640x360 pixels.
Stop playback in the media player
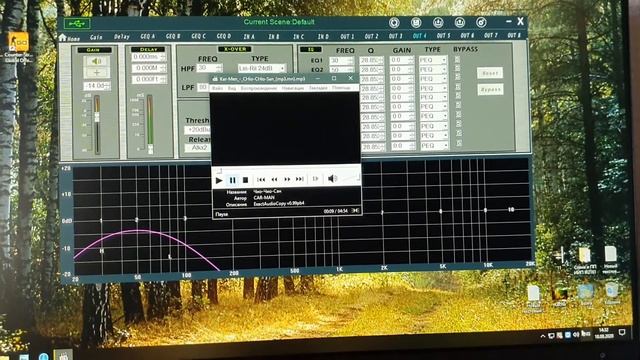tap(245, 180)
